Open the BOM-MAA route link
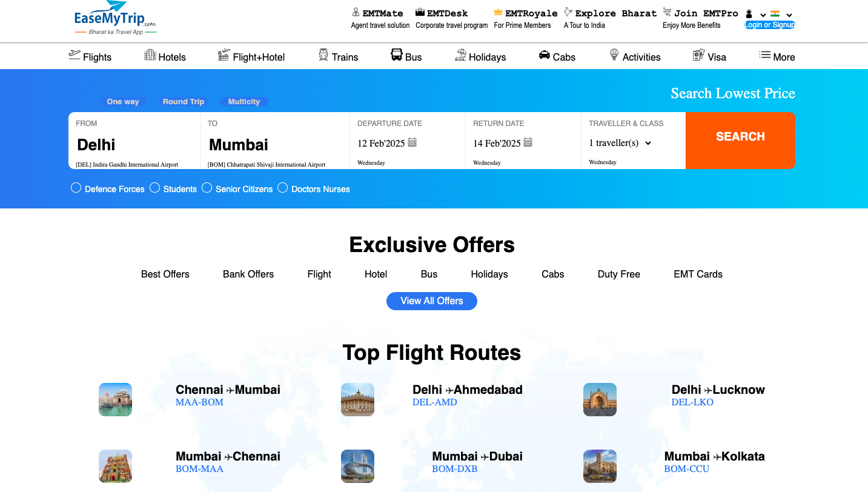This screenshot has height=492, width=868. [199, 469]
